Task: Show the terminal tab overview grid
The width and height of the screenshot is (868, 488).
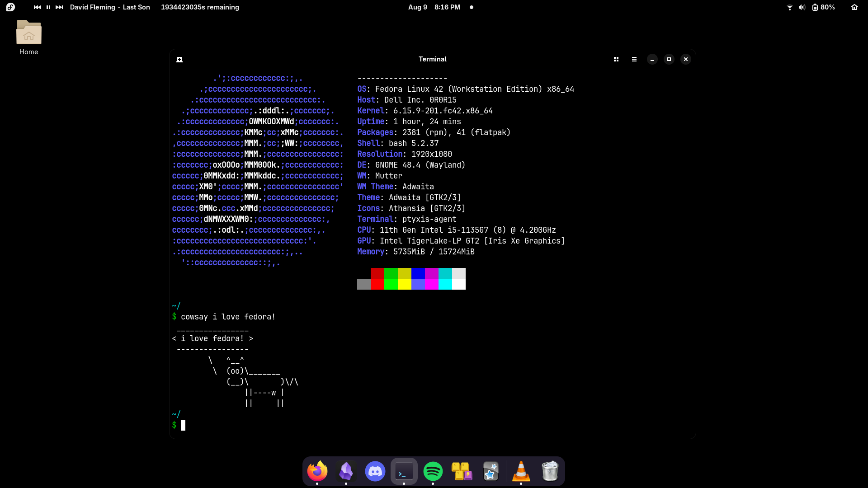Action: [x=616, y=59]
